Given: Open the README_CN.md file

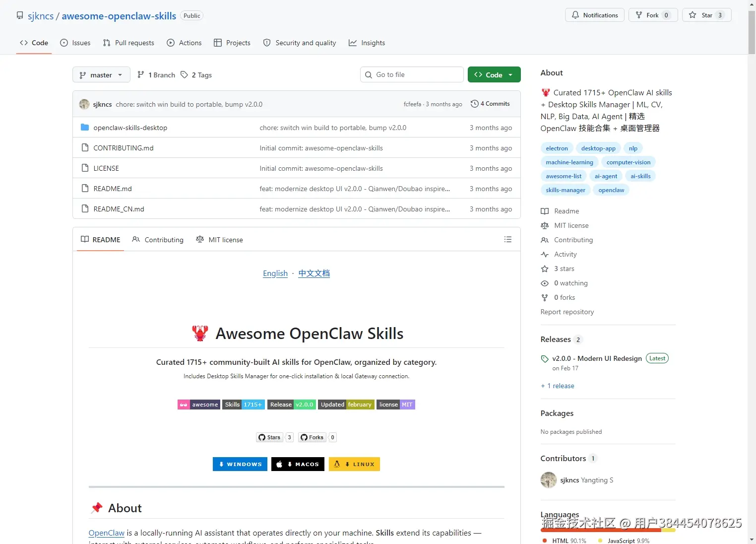Looking at the screenshot, I should coord(119,209).
